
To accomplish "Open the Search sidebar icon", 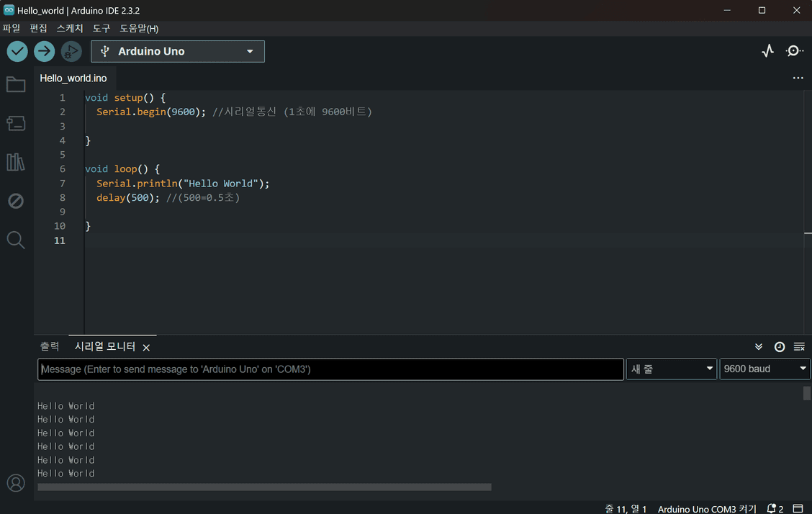I will (x=16, y=240).
